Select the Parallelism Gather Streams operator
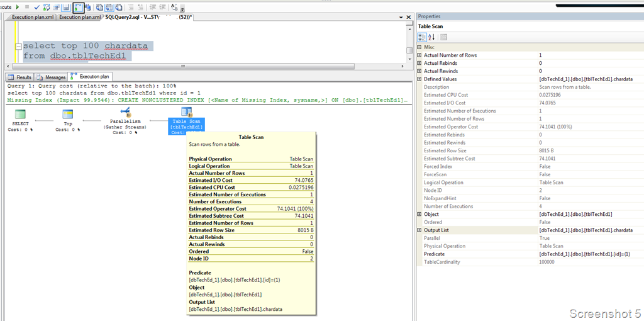 click(x=125, y=113)
